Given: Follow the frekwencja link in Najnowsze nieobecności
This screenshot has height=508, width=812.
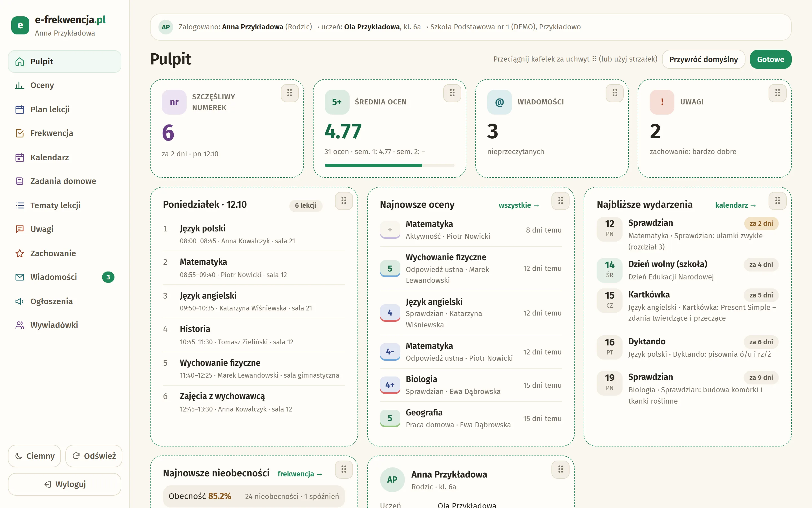Looking at the screenshot, I should pos(300,474).
